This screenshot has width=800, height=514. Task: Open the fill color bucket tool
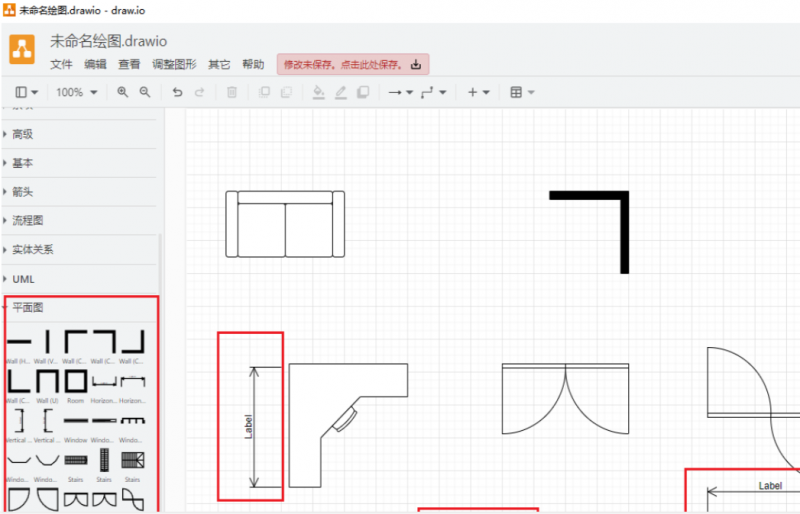(x=318, y=92)
